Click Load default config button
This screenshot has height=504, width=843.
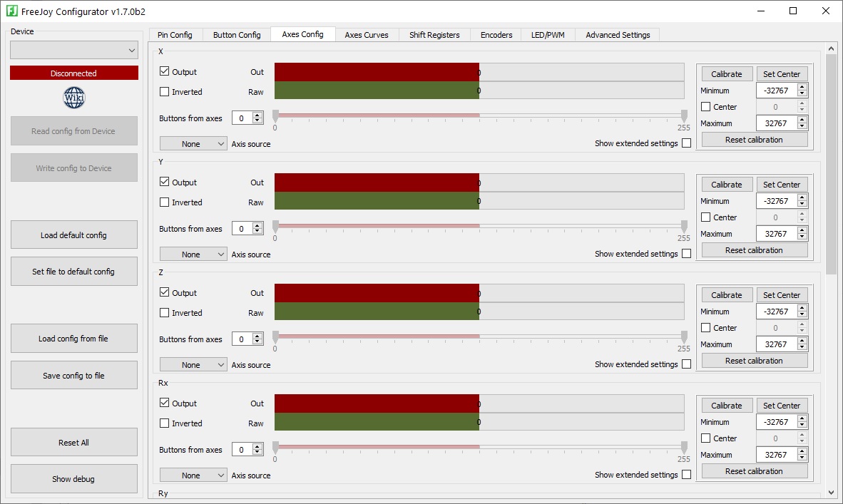73,235
